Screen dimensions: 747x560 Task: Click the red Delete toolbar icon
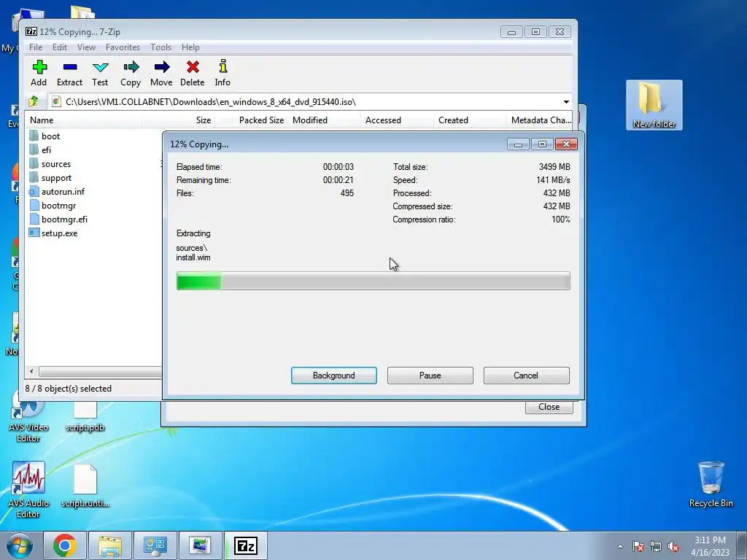(193, 67)
